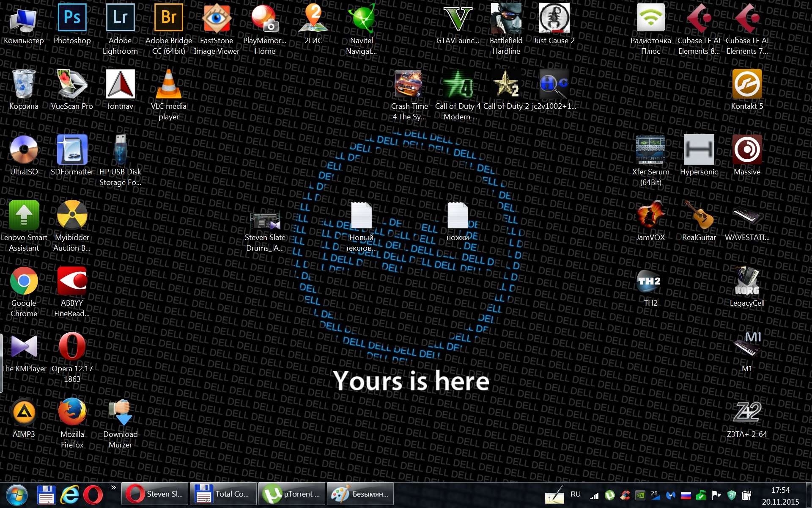
Task: Click the Kontakt 5 desktop icon
Action: [x=747, y=84]
